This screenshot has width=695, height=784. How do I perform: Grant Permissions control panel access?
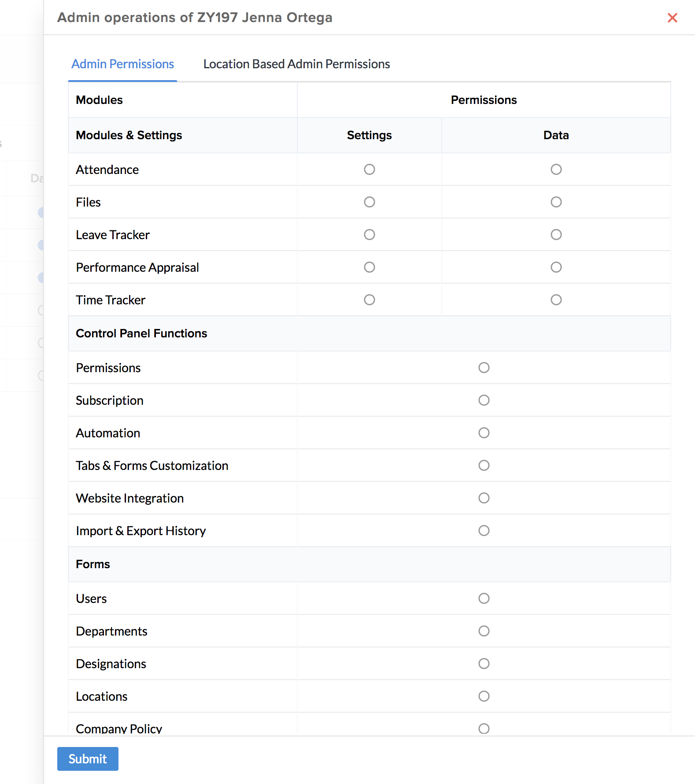click(484, 368)
